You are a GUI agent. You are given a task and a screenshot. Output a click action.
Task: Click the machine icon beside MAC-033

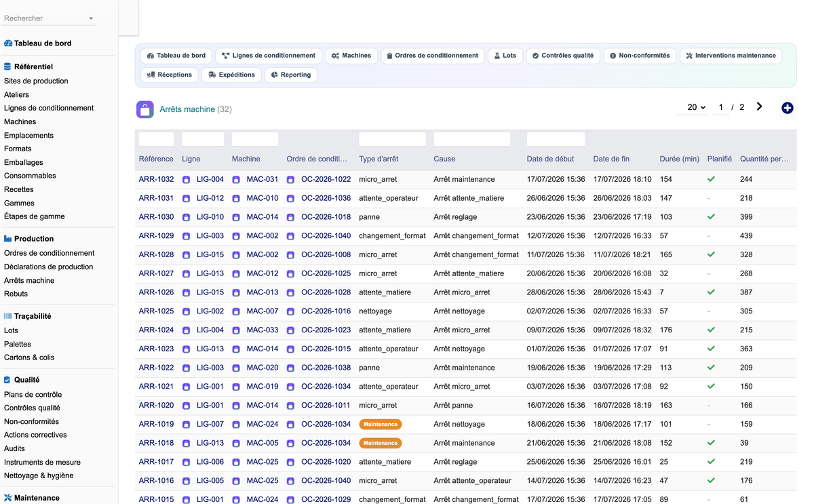(236, 330)
